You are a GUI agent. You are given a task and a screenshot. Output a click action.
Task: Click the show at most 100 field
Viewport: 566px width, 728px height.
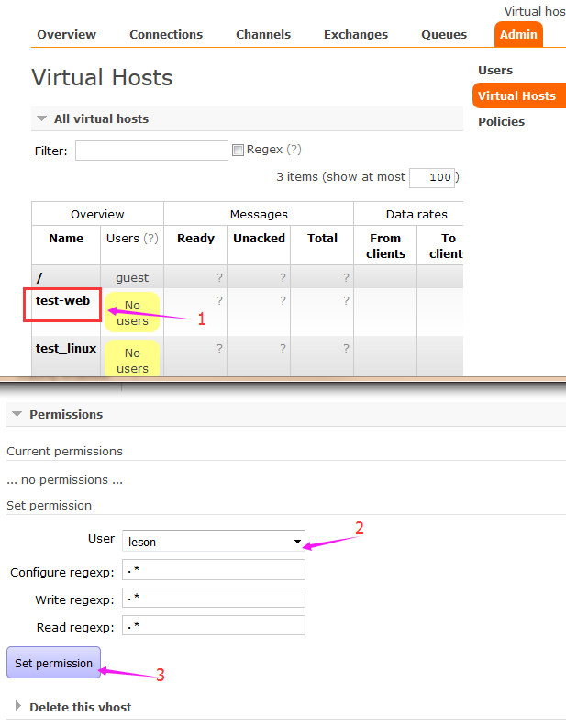click(431, 177)
